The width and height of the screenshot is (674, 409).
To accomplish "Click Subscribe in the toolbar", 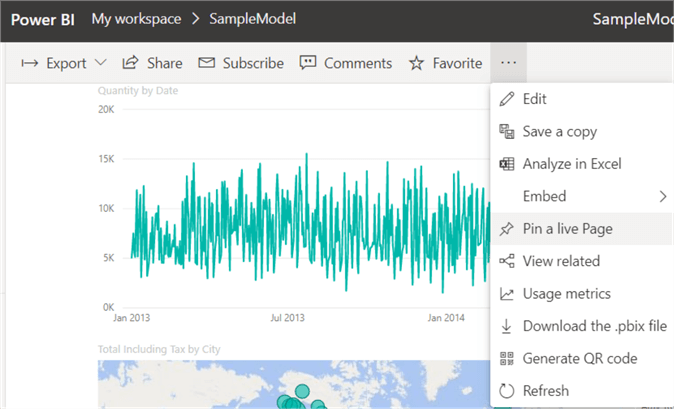I will pyautogui.click(x=241, y=63).
